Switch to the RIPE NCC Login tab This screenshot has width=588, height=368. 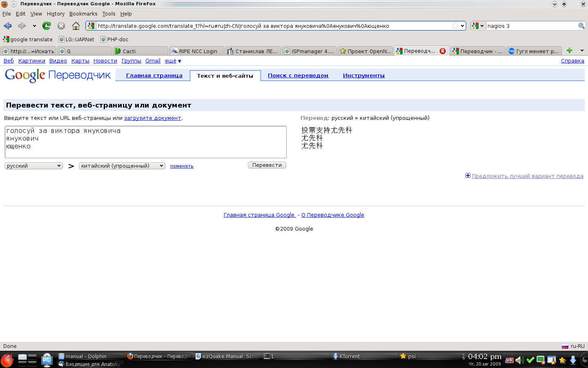(x=197, y=51)
